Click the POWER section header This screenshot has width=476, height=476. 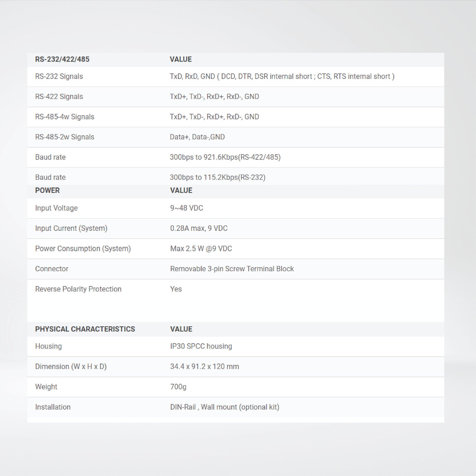(47, 190)
